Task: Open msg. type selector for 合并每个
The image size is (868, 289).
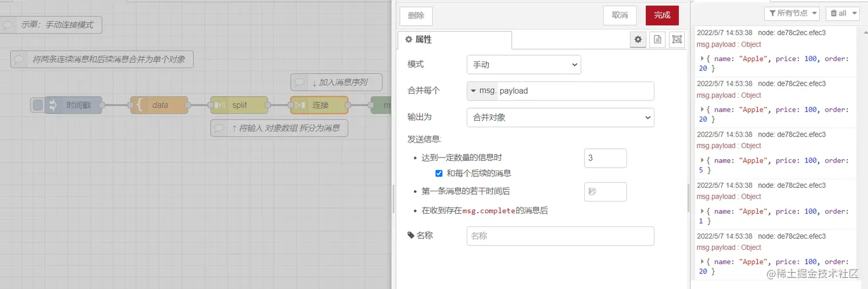Action: coord(481,91)
